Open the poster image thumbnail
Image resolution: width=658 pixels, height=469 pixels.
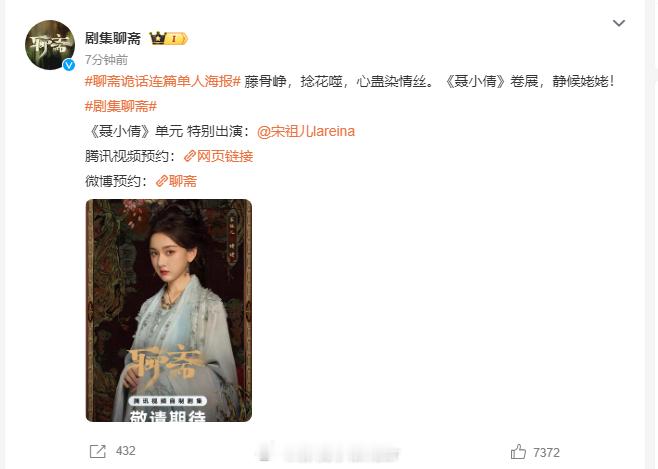coord(169,310)
